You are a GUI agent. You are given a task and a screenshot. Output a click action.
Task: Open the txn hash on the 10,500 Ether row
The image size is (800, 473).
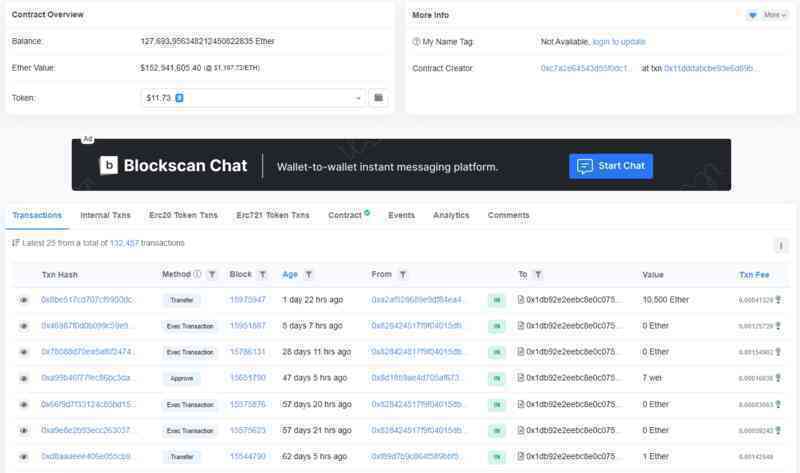click(87, 300)
